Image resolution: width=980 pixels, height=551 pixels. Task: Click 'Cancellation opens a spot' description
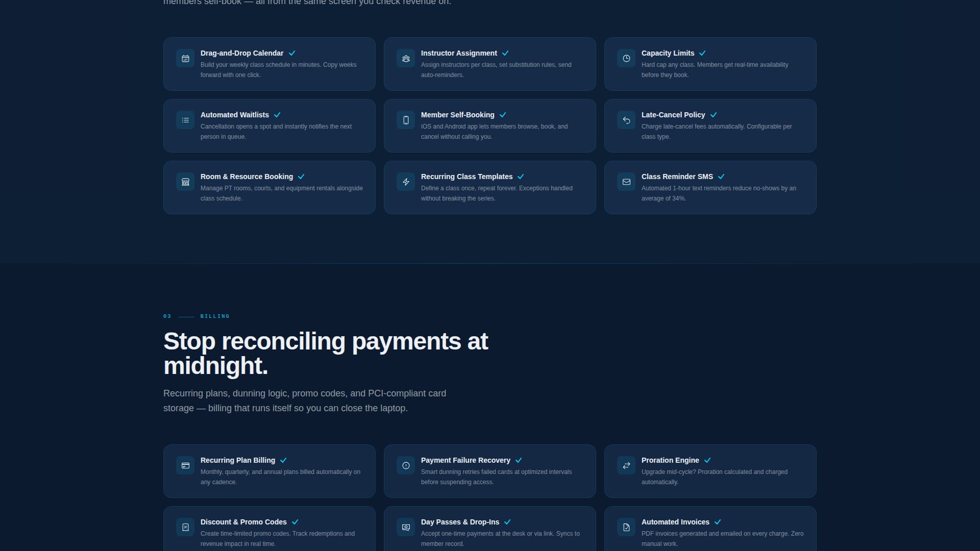tap(276, 132)
